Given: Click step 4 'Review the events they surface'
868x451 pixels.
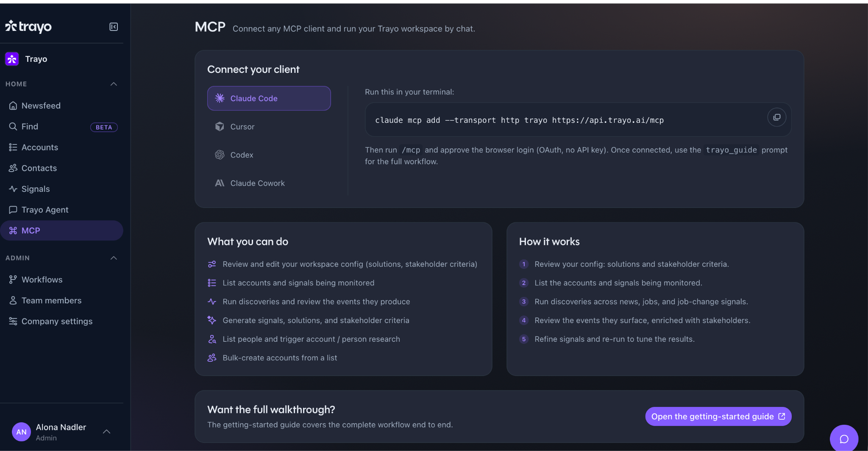Looking at the screenshot, I should click(642, 320).
